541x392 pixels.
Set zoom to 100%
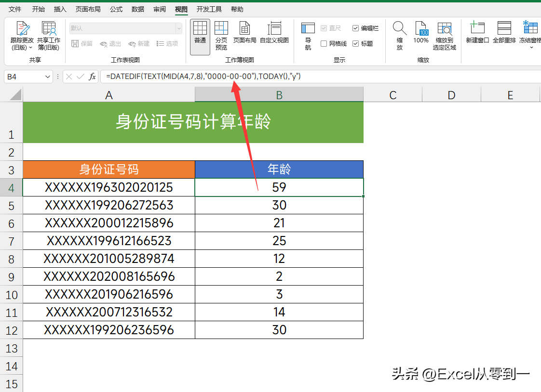click(421, 33)
